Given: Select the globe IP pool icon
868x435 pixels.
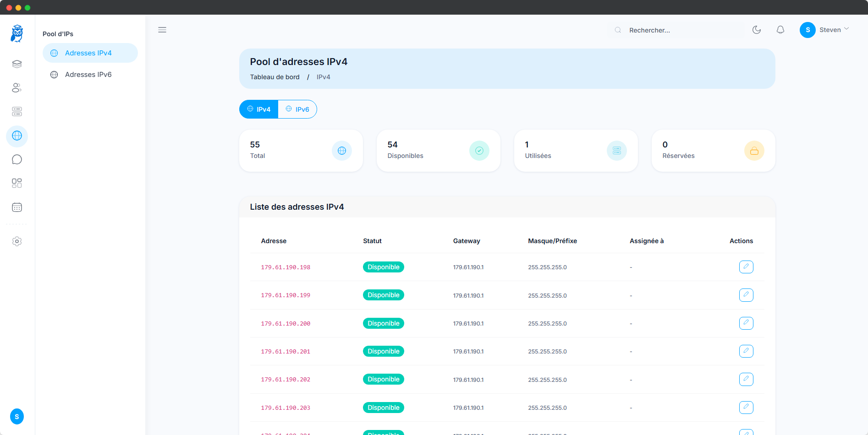Looking at the screenshot, I should tap(16, 136).
